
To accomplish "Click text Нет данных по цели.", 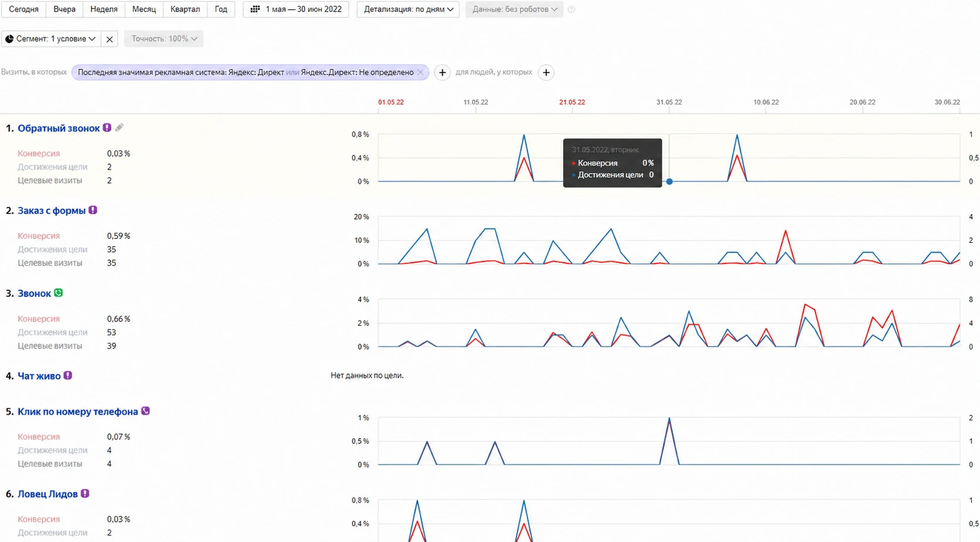I will (367, 375).
